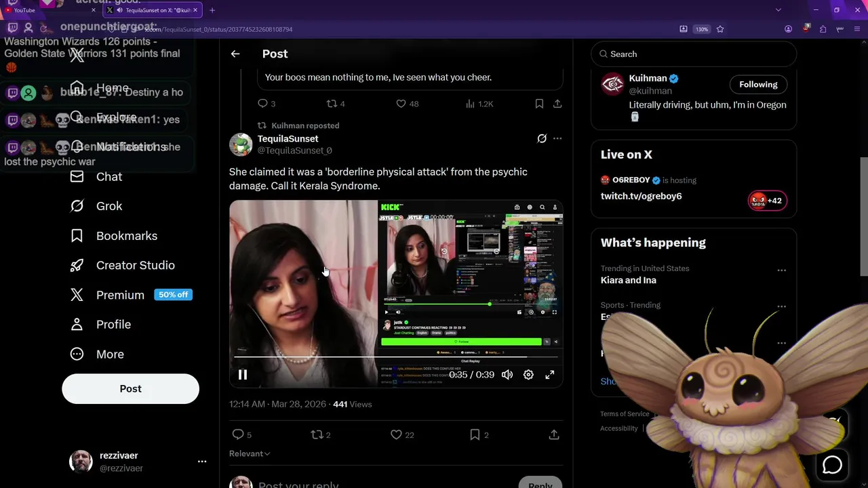Toggle Following button for Kuihman

click(x=758, y=85)
